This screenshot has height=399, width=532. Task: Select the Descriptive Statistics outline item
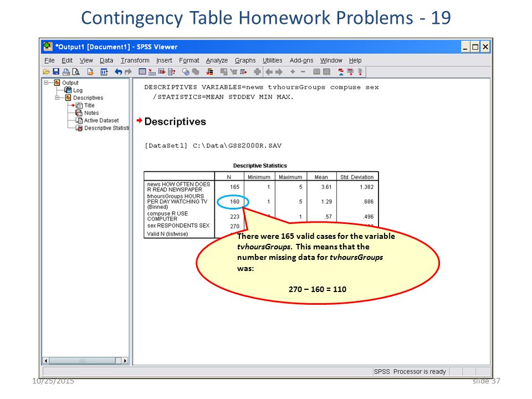106,128
